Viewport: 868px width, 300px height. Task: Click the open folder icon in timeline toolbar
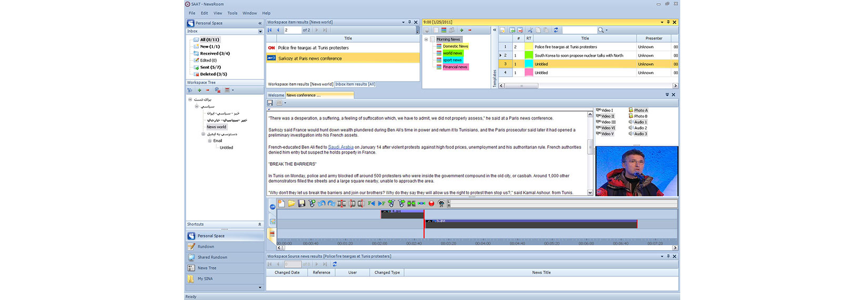[291, 203]
